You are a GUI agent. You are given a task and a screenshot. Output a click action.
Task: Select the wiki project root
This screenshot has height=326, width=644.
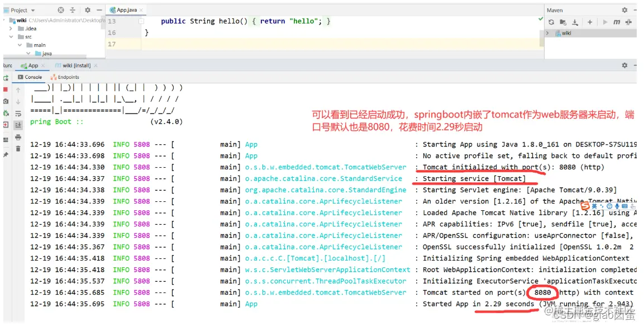pos(21,20)
